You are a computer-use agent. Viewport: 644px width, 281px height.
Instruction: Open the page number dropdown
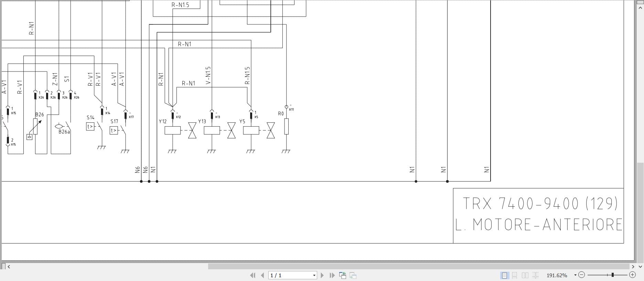point(314,275)
